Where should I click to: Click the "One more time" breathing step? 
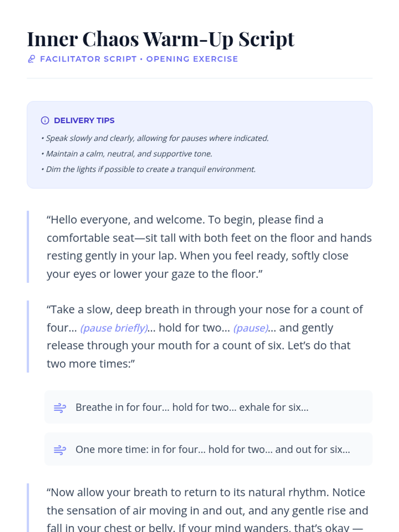(x=213, y=450)
